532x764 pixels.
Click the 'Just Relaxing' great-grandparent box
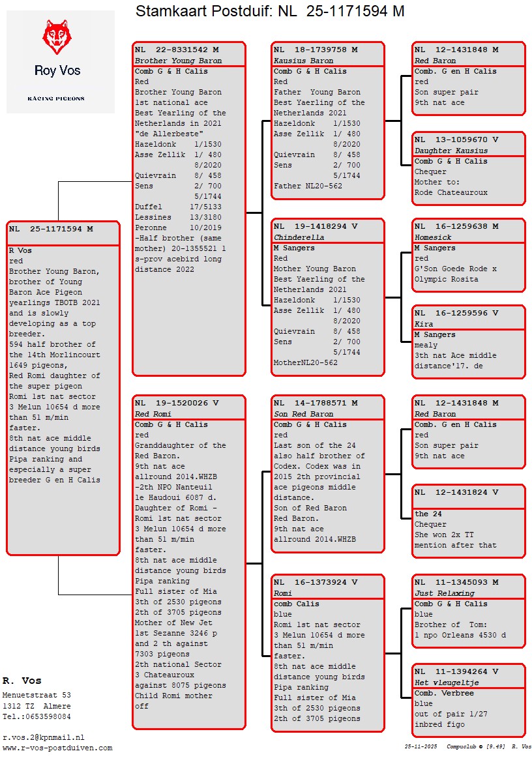pyautogui.click(x=469, y=611)
